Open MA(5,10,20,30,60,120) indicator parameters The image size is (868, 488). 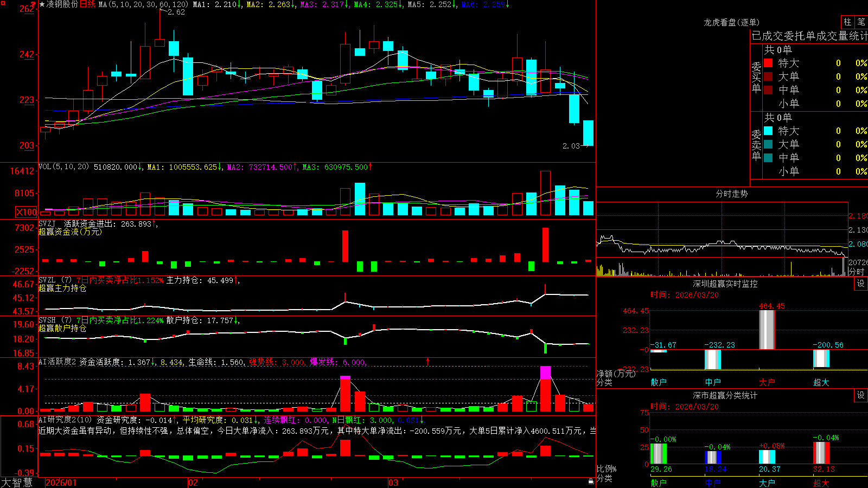[x=143, y=4]
